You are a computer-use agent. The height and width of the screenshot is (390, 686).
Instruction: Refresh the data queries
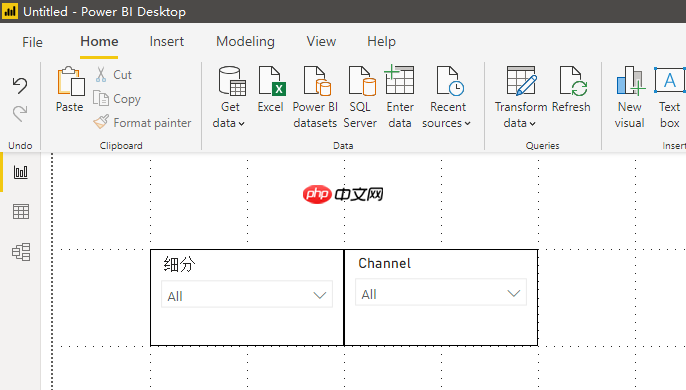pyautogui.click(x=571, y=89)
